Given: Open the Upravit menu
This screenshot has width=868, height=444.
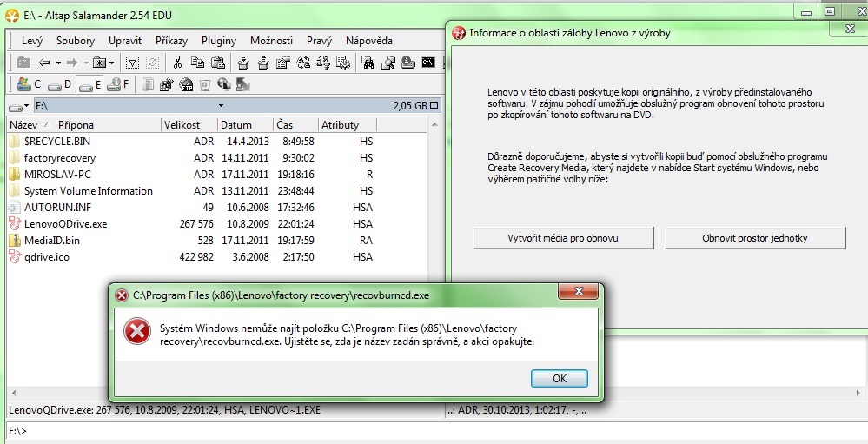Looking at the screenshot, I should point(125,41).
